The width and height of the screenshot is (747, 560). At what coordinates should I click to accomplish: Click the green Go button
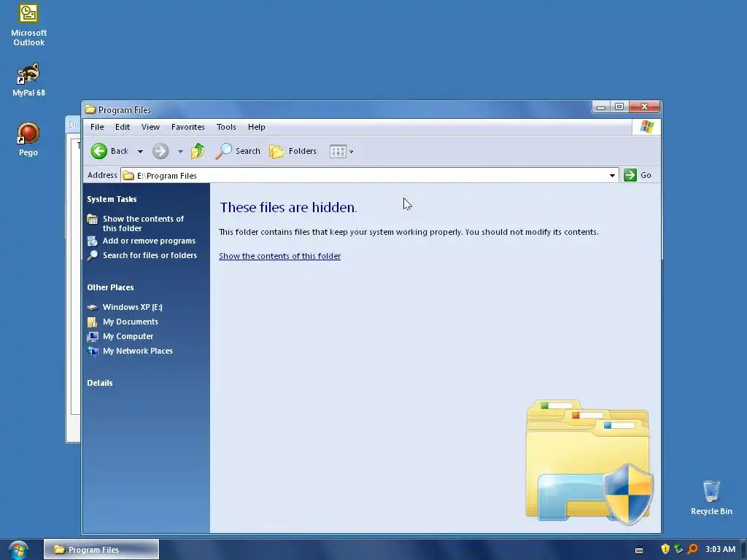tap(638, 175)
